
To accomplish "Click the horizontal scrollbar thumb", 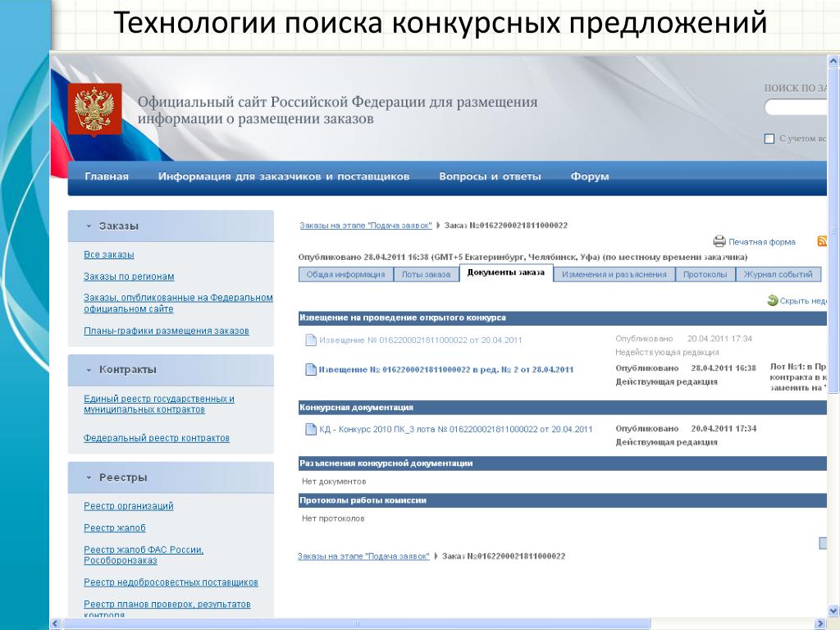I will pyautogui.click(x=356, y=623).
